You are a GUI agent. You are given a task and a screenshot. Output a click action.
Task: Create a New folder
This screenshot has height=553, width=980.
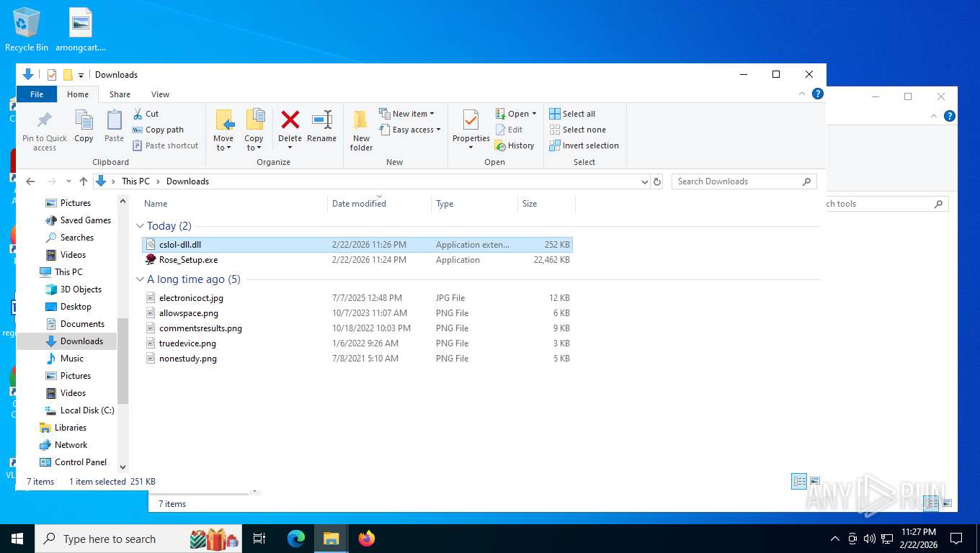tap(361, 130)
